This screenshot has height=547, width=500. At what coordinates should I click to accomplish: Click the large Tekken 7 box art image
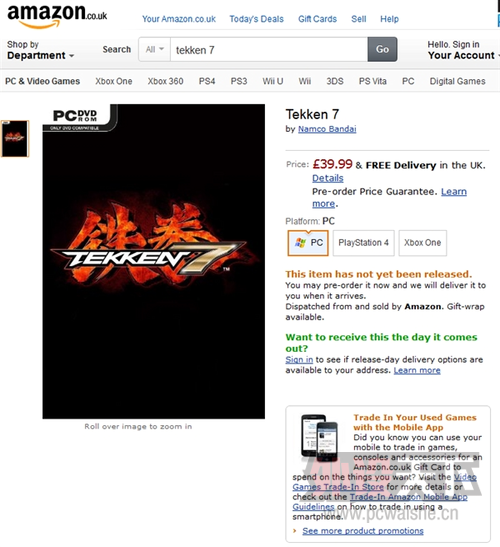(x=154, y=261)
